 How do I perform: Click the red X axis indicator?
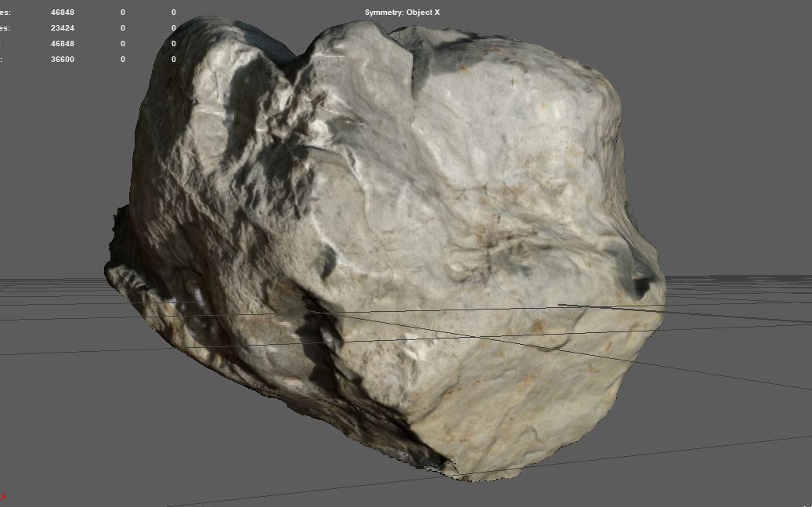click(x=3, y=497)
